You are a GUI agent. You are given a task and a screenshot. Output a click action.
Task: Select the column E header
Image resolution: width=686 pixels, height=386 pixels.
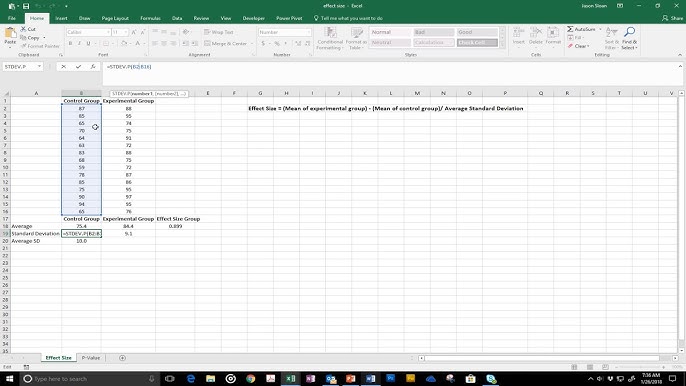click(208, 93)
